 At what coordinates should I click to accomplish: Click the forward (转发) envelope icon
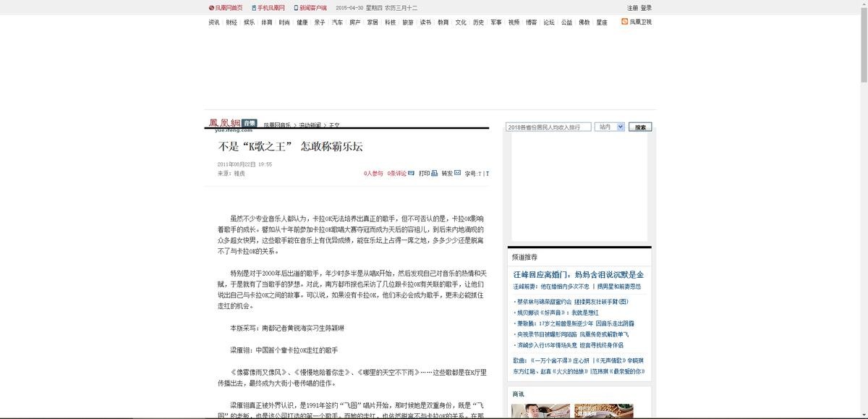tap(457, 174)
